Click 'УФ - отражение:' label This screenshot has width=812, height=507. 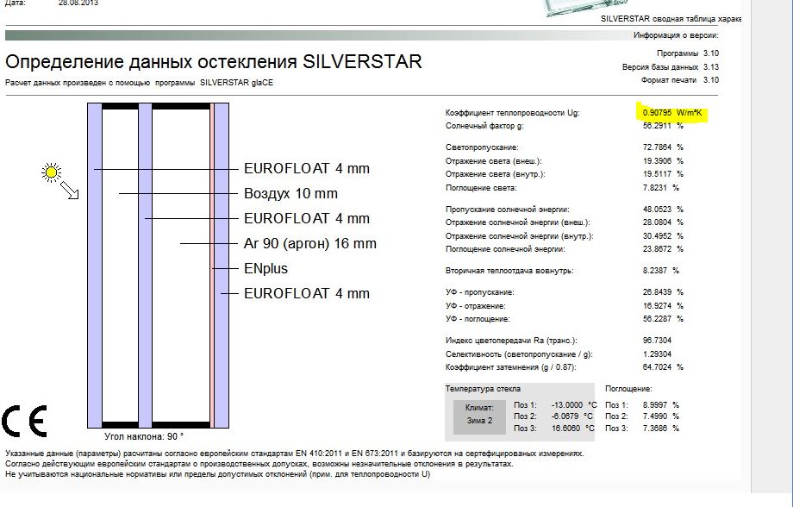pos(476,306)
